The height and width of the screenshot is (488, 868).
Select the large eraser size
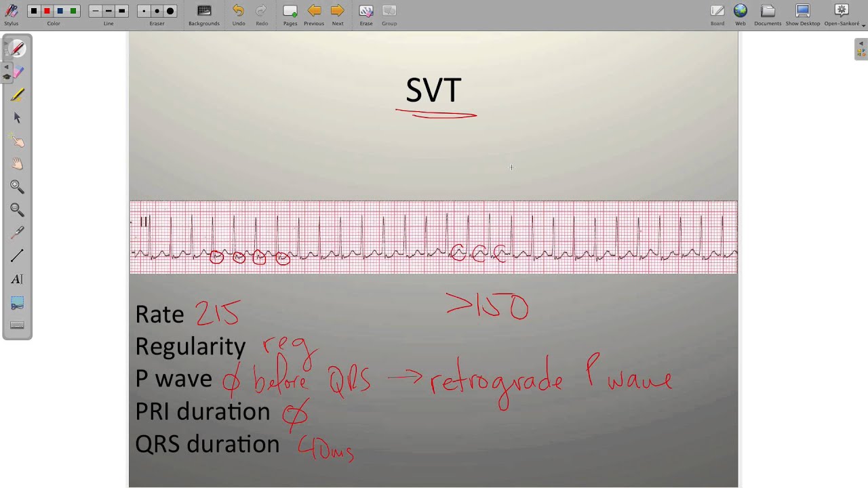point(170,11)
